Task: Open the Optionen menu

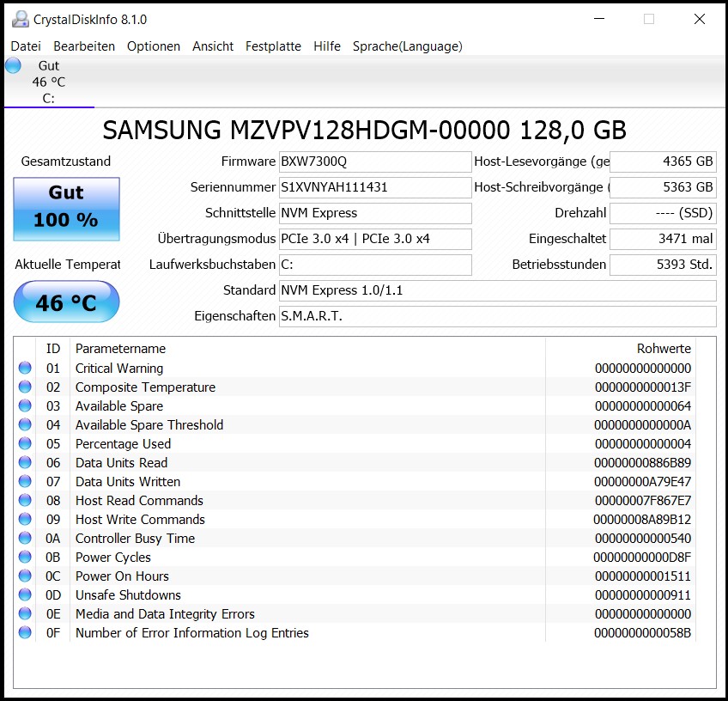Action: (x=154, y=46)
